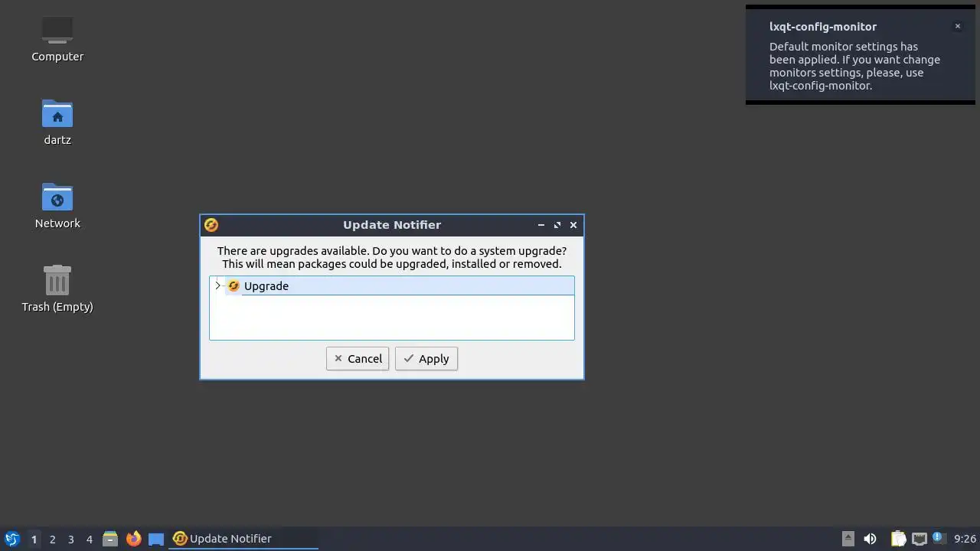Switch to virtual desktop 4
The height and width of the screenshot is (551, 980).
(89, 539)
